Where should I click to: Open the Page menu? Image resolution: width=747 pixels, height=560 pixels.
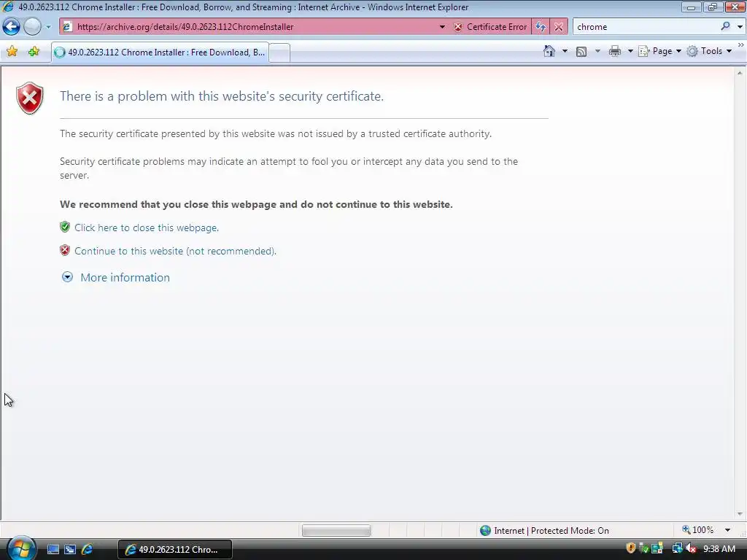[659, 51]
